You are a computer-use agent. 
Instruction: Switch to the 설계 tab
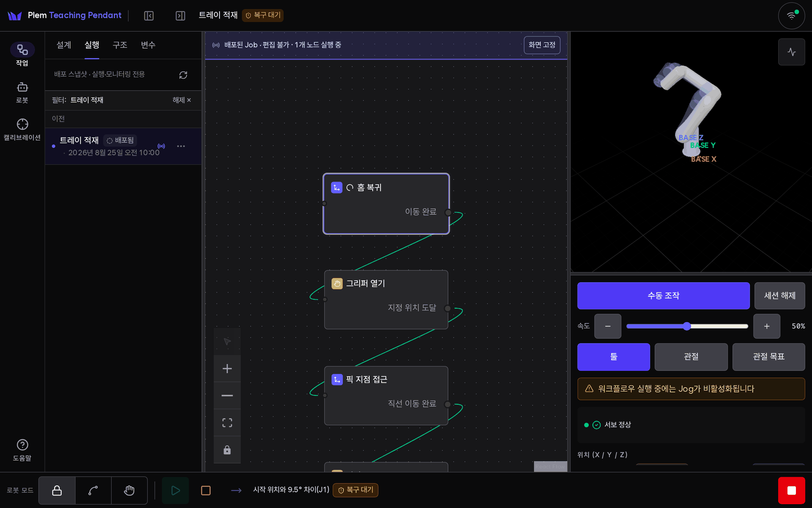[64, 45]
